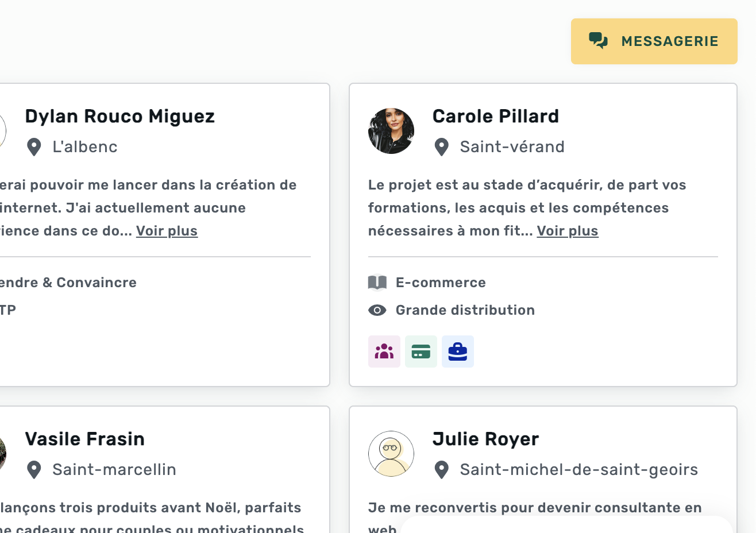This screenshot has height=533, width=756.
Task: Click the map pin beside Saint-marcellin
Action: point(34,470)
